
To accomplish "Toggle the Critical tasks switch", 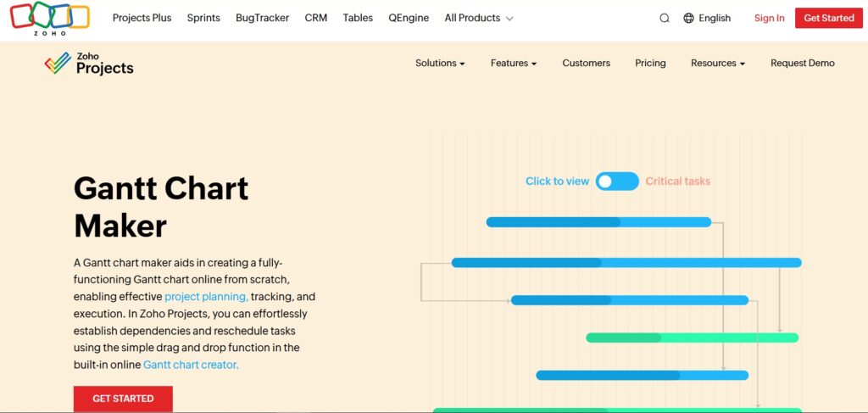I will click(x=617, y=181).
